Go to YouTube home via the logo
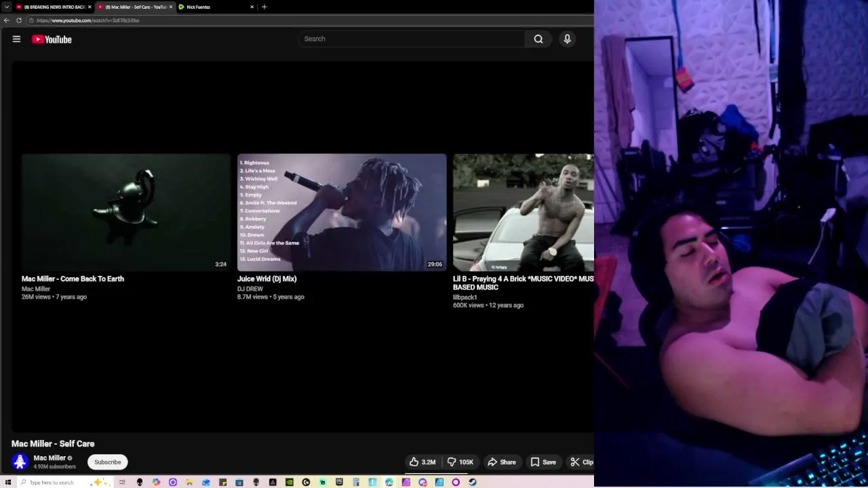The image size is (868, 488). 52,39
